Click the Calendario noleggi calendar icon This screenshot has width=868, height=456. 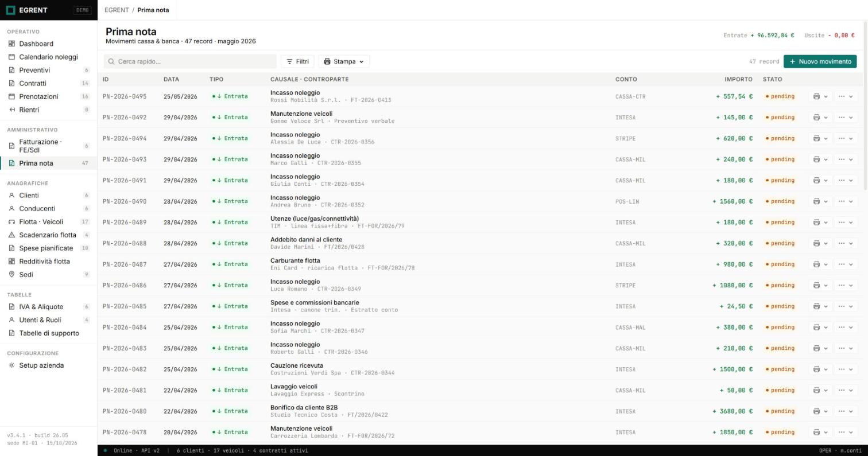coord(11,57)
